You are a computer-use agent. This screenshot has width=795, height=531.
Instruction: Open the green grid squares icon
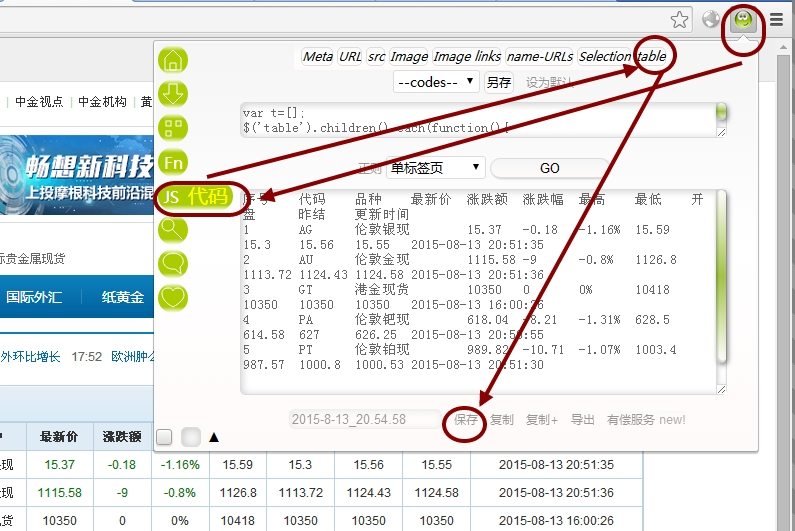pos(173,128)
